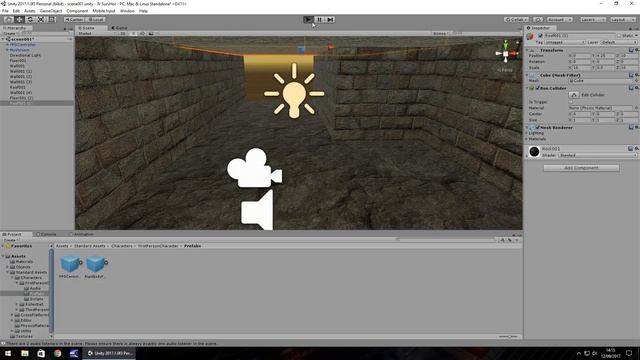
Task: Select the RigidBodyFPS prefab asset
Action: tap(95, 267)
